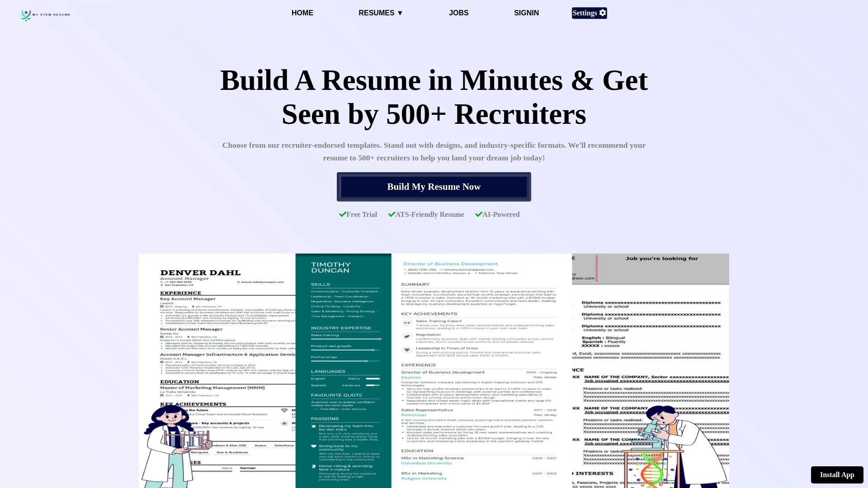
Task: Click the Build My Resume Now button
Action: 434,187
